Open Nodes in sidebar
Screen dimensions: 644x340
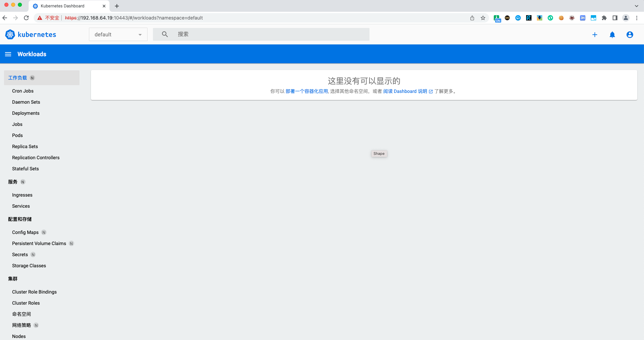pyautogui.click(x=19, y=336)
